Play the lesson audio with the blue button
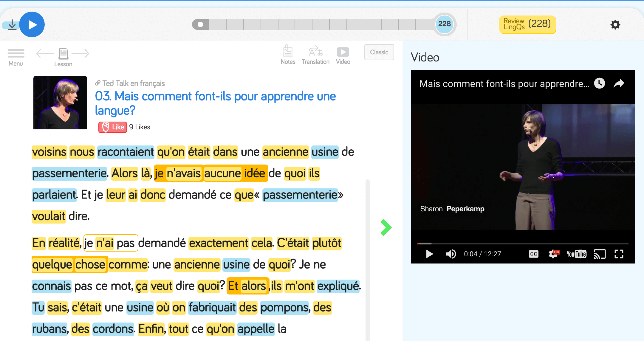Viewport: 644px width, 341px height. (x=32, y=25)
